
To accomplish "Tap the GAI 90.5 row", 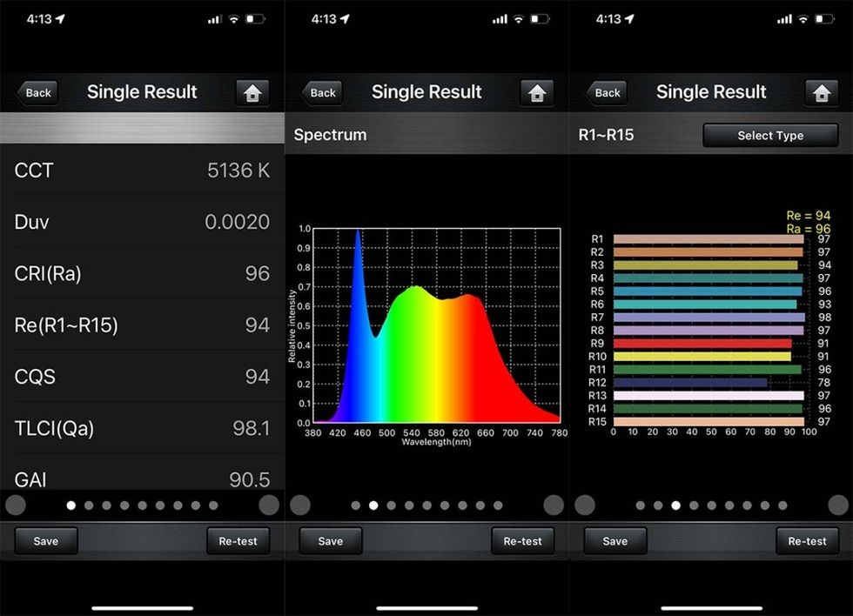I will coord(142,473).
